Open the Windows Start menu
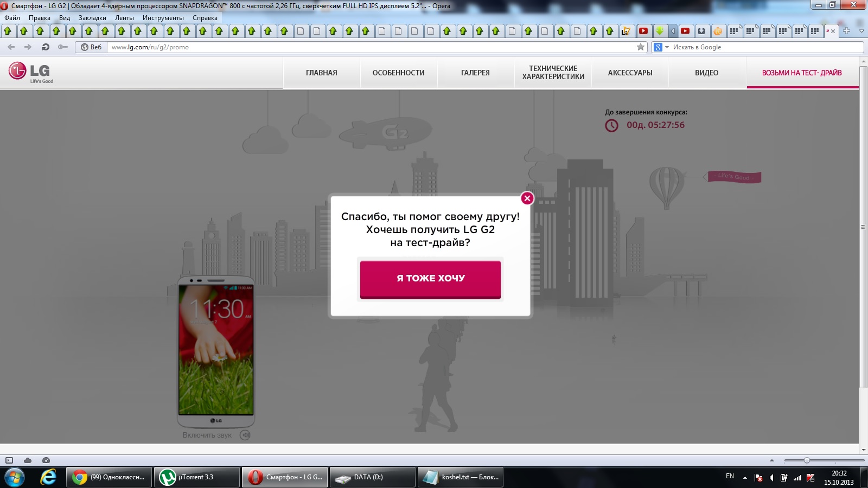868x488 pixels. pos(14,477)
